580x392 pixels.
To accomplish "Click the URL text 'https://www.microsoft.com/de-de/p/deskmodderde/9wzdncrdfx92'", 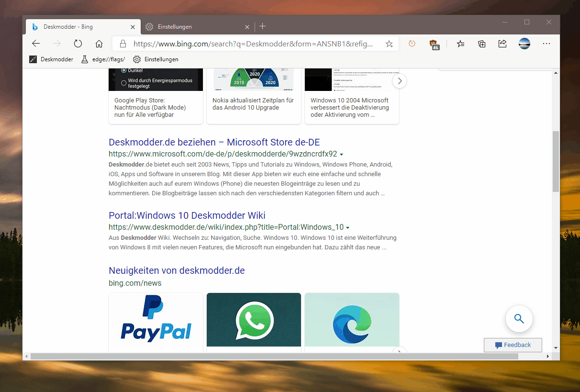I will [x=223, y=154].
